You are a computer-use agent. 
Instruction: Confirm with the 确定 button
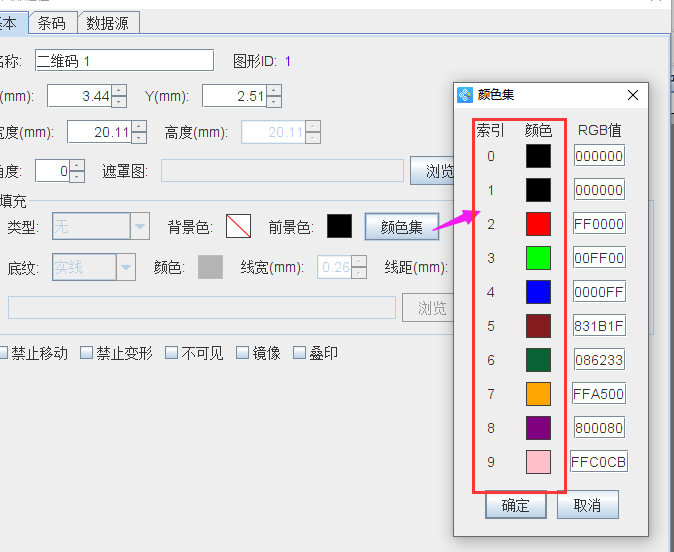click(x=516, y=505)
